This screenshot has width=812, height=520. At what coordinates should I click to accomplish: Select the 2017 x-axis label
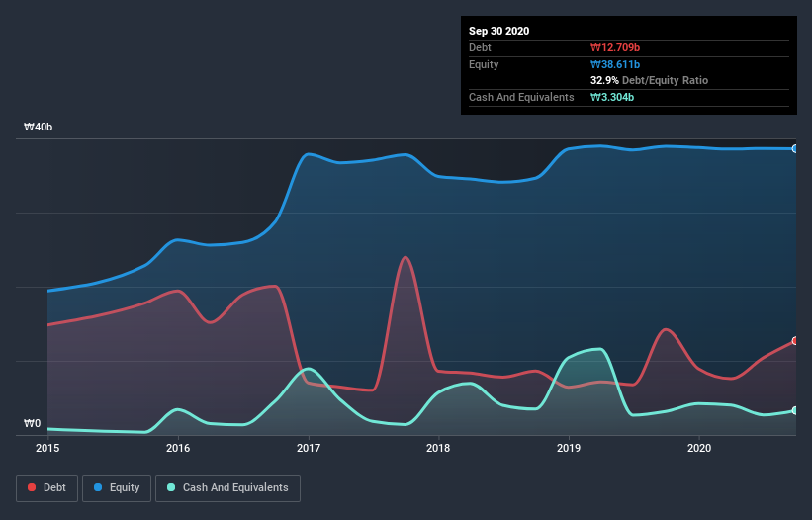[309, 448]
